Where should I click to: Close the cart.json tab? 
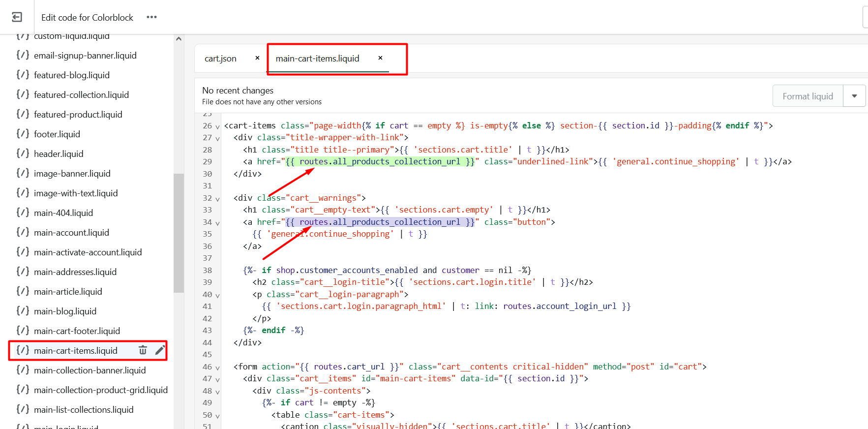coord(257,58)
